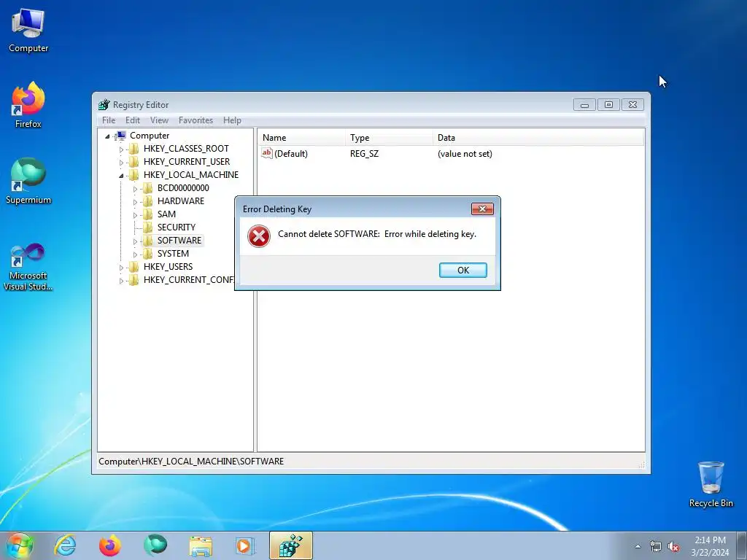Select HKEY_LOCAL_MACHINE folder icon
The image size is (747, 560).
pos(134,175)
